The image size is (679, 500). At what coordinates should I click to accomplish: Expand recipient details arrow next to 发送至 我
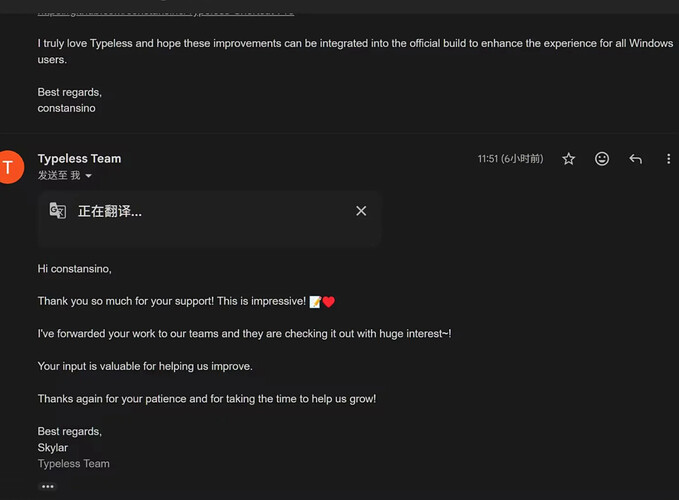point(89,176)
